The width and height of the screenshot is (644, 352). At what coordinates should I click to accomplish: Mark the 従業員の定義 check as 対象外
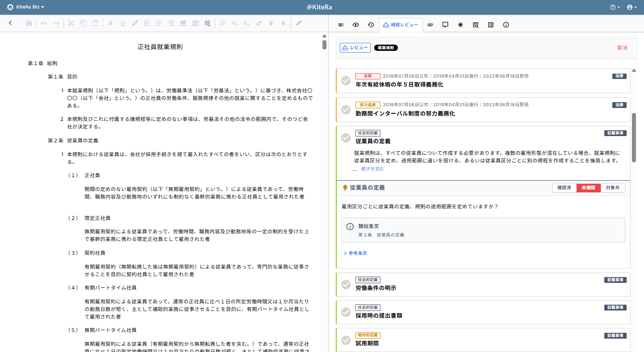613,187
